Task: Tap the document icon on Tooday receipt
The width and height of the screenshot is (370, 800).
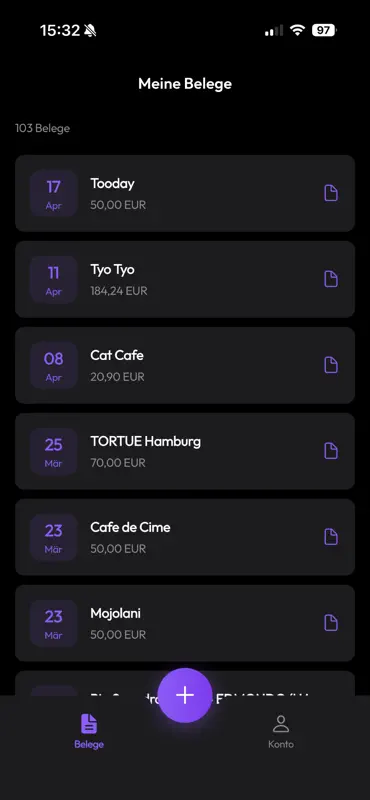Action: (x=331, y=193)
